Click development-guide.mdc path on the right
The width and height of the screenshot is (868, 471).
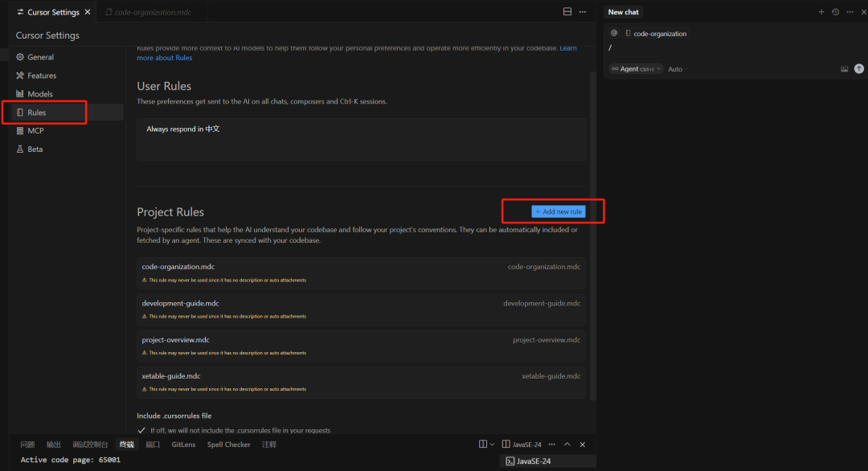click(x=542, y=303)
